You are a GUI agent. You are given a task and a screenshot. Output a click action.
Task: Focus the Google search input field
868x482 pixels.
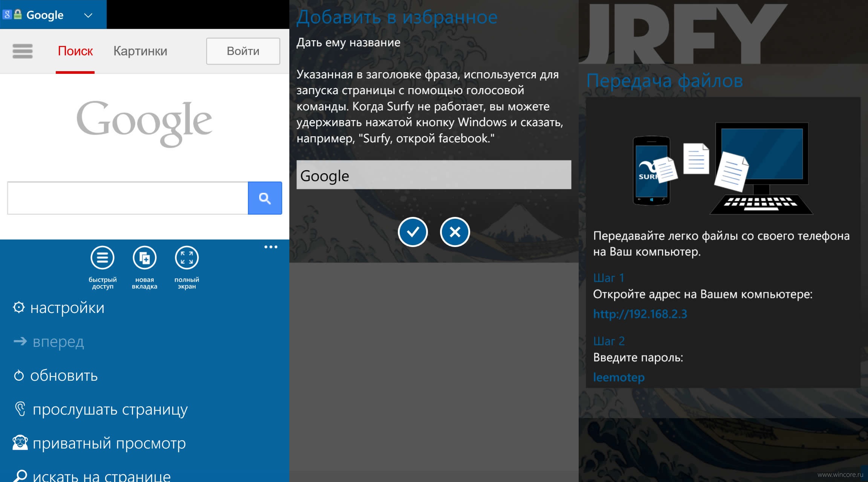point(128,198)
